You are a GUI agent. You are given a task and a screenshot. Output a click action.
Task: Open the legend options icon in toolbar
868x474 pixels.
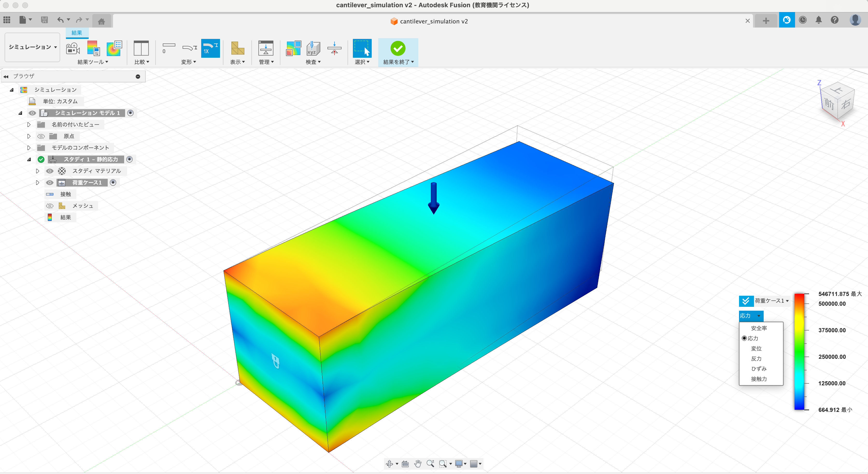point(93,49)
